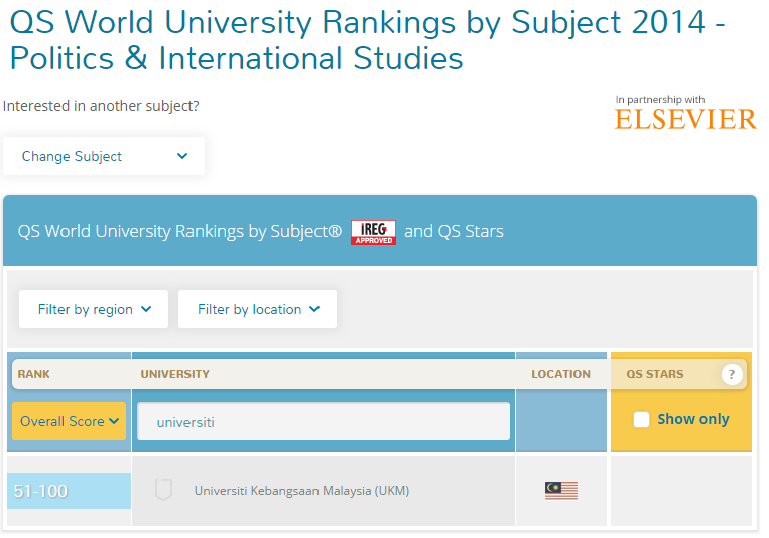Image resolution: width=769 pixels, height=538 pixels.
Task: Click the Malaysia flag icon
Action: 561,490
